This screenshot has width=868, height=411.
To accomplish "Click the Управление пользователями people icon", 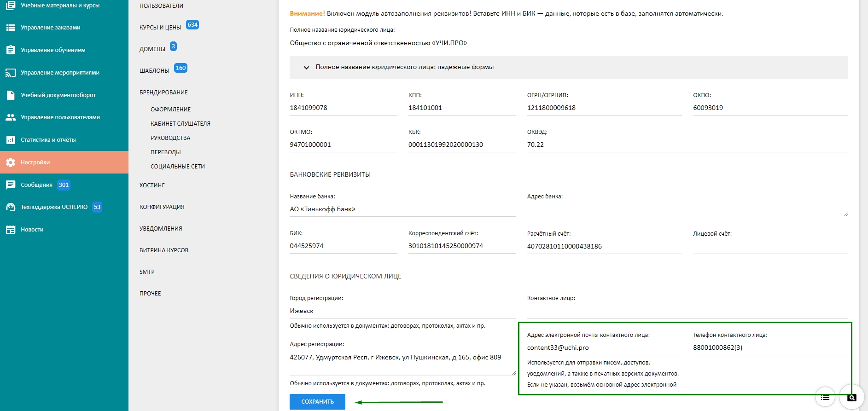I will 11,117.
